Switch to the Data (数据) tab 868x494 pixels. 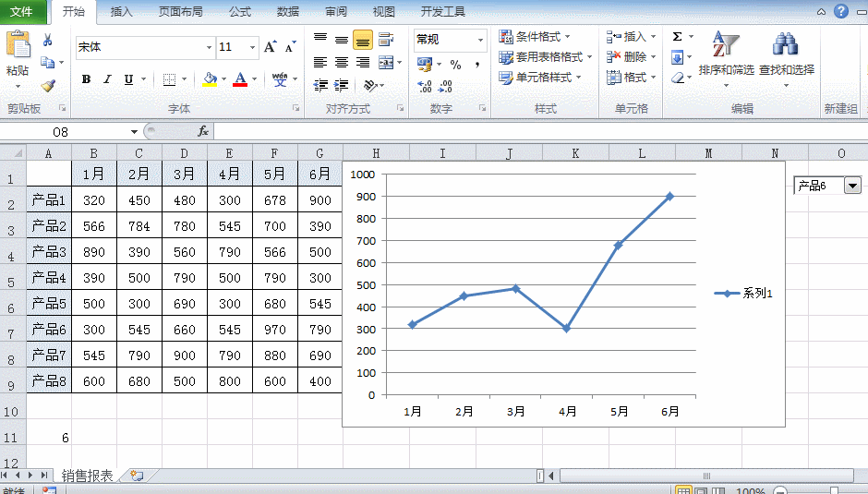(x=288, y=12)
